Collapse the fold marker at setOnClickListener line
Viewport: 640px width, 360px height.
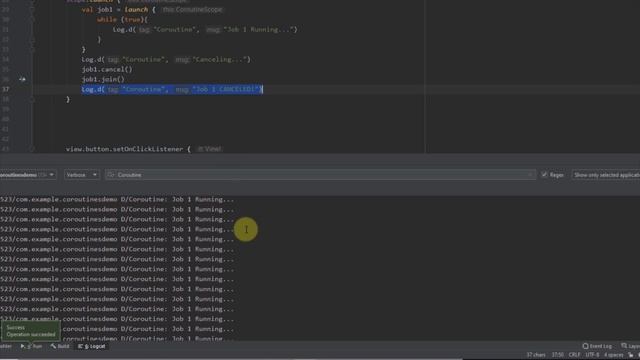coord(32,149)
